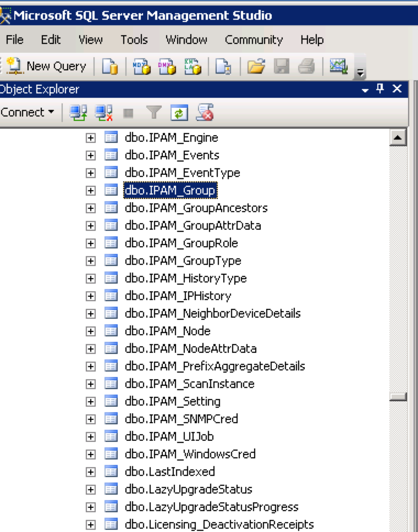This screenshot has height=532, width=418.
Task: Open the Edit menu
Action: click(x=51, y=40)
